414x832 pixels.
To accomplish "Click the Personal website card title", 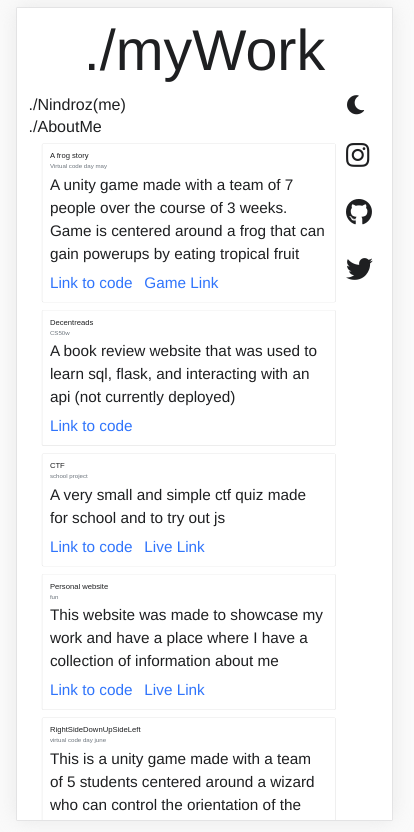I will [79, 586].
